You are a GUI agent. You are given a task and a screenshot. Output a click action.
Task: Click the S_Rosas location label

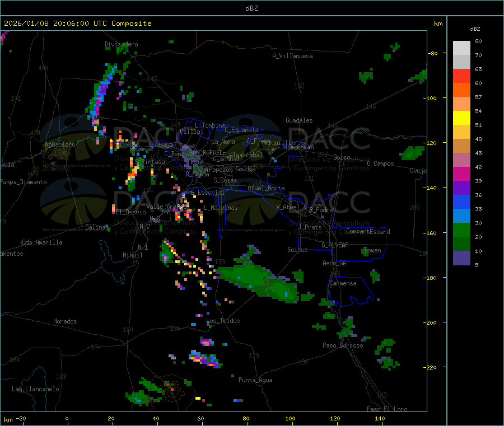point(225,180)
